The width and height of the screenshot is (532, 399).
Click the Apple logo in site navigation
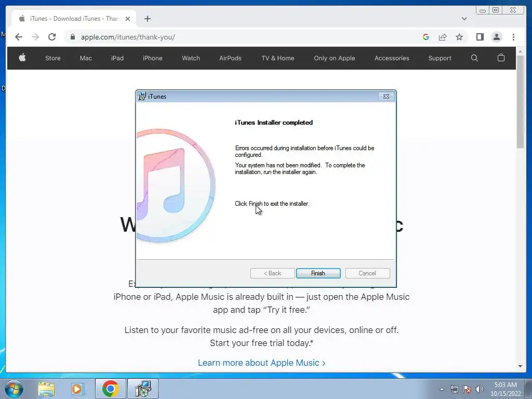(22, 58)
